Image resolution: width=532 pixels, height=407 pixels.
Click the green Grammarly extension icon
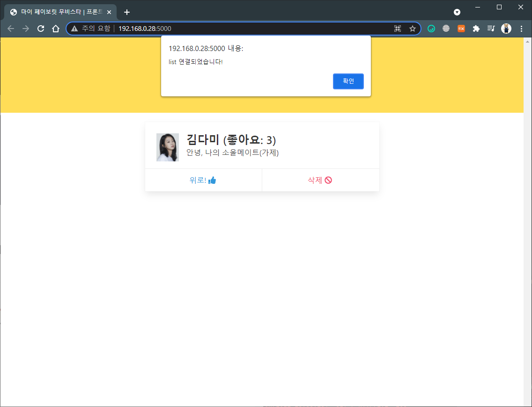click(431, 29)
